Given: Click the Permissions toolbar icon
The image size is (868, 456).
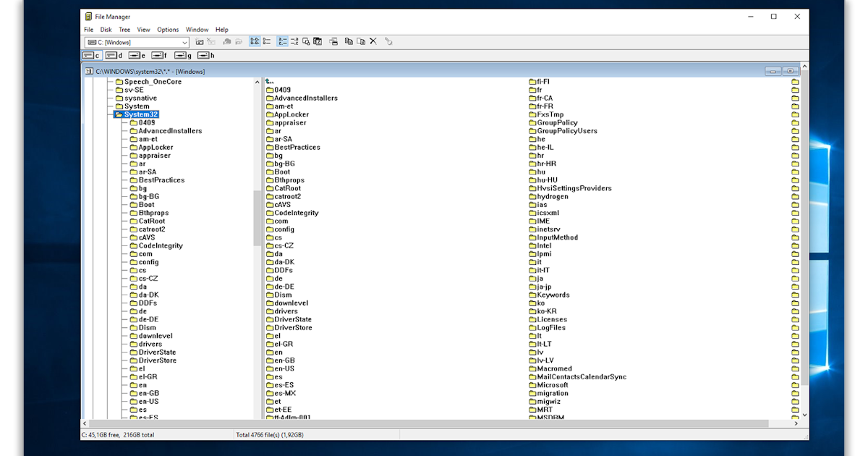Looking at the screenshot, I should pyautogui.click(x=388, y=42).
